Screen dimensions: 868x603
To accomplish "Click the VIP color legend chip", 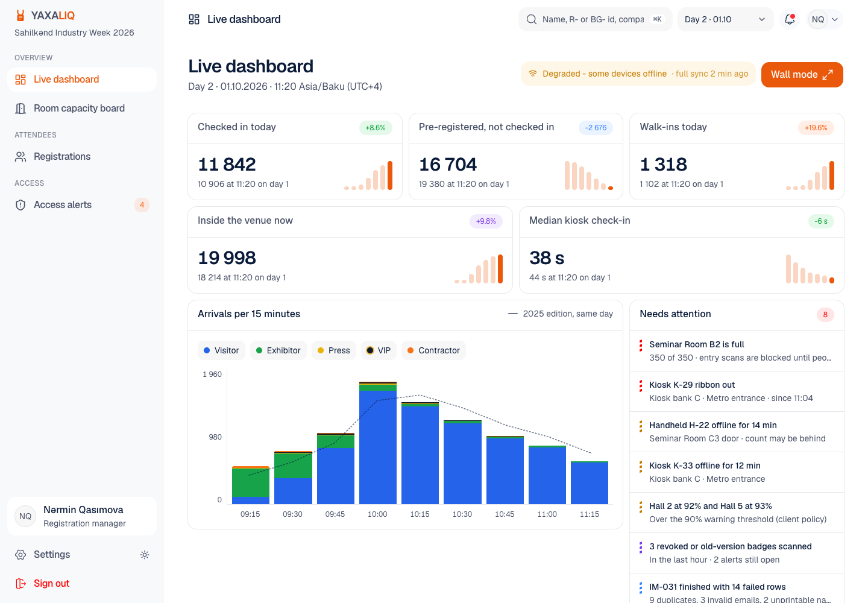I will [379, 350].
